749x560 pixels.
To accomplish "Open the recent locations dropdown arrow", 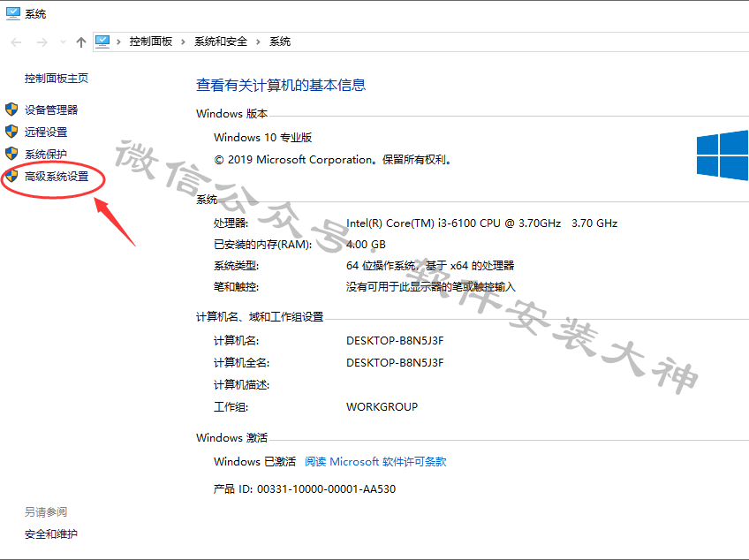I will point(63,42).
